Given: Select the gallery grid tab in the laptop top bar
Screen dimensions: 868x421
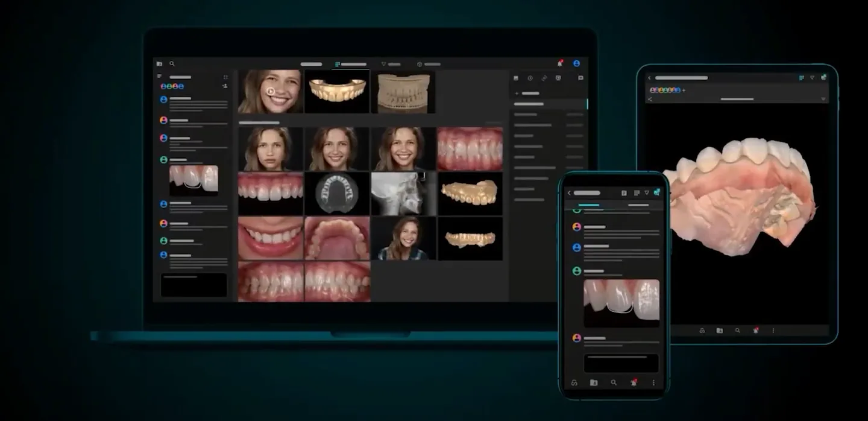Looking at the screenshot, I should (350, 64).
